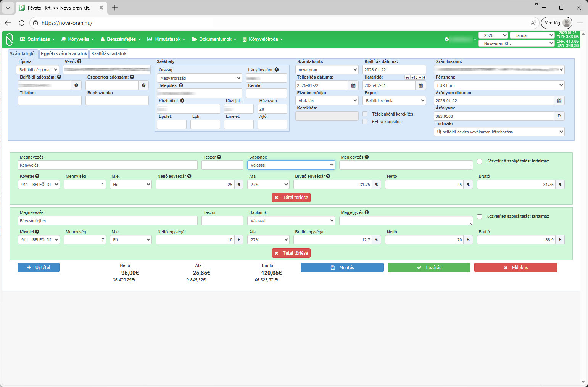Delete the Könyvelés item with Tétel törlése

[291, 198]
